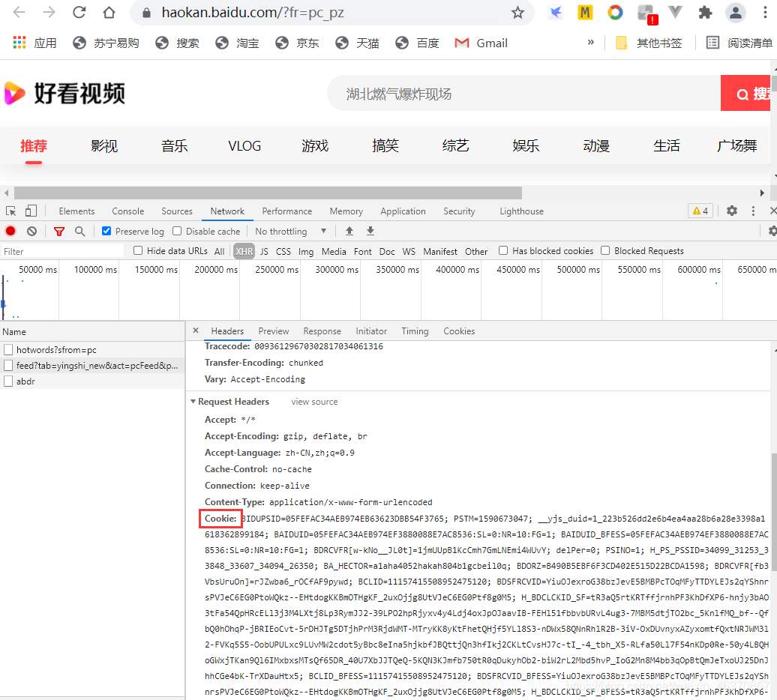The width and height of the screenshot is (777, 700).
Task: Focus the video search box
Action: point(523,94)
